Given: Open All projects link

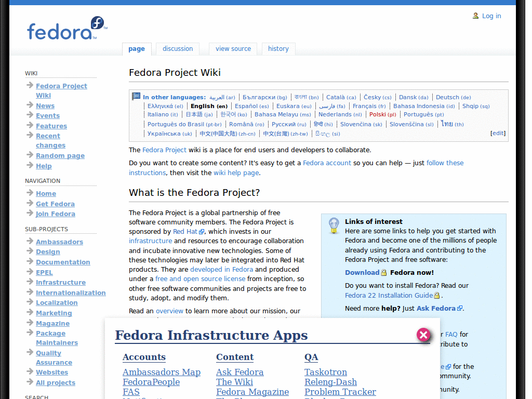Looking at the screenshot, I should 56,383.
